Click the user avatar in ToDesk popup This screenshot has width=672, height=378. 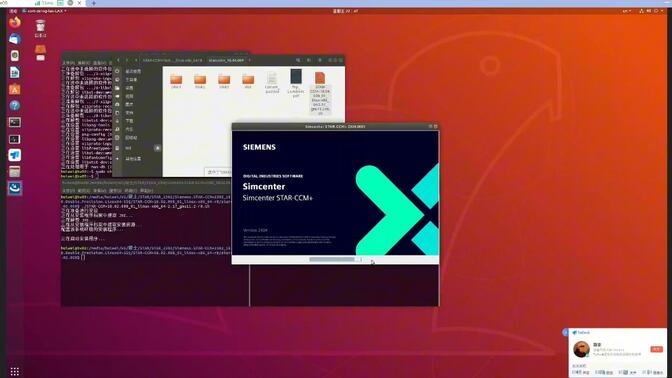click(581, 349)
